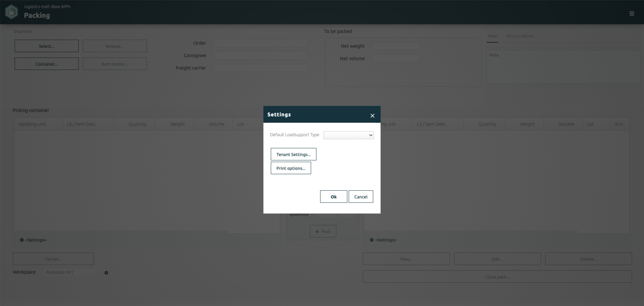Click the Settings dialog title
This screenshot has height=306, width=644.
click(x=279, y=114)
